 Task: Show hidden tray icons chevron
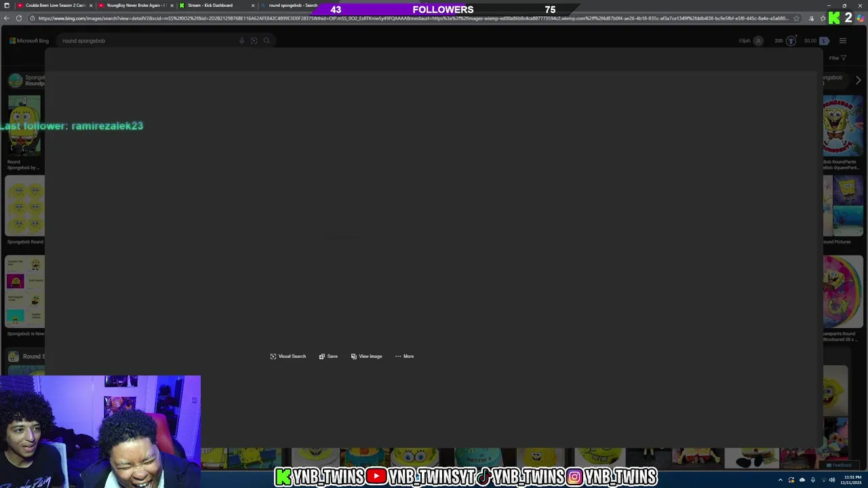pos(780,480)
